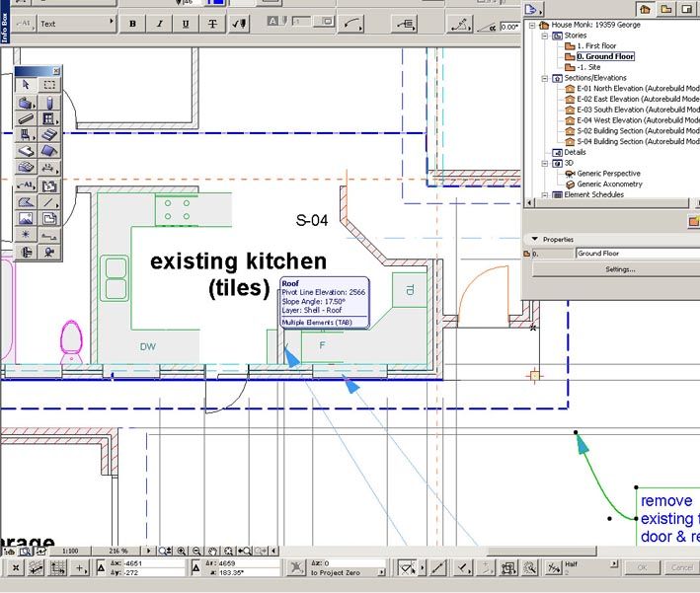
Task: Click the Previous Zoom icon
Action: (245, 551)
